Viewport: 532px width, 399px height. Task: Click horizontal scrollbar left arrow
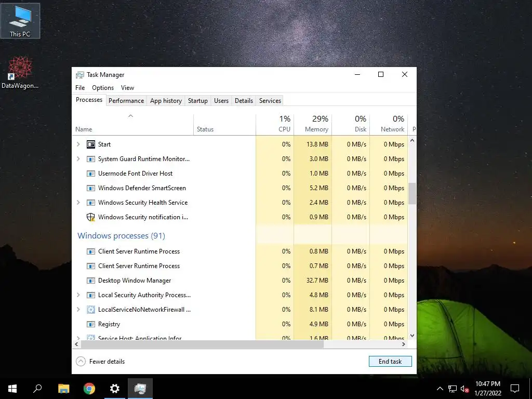pos(77,344)
